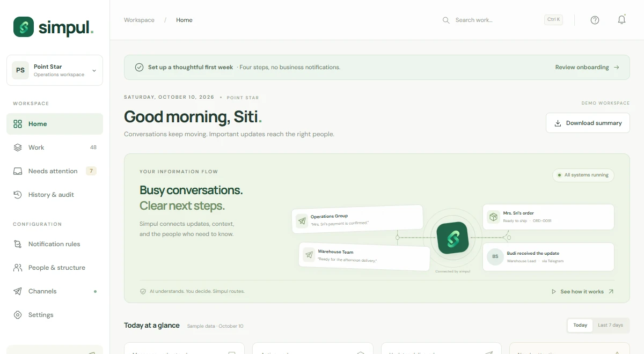Click the All systems running status badge
This screenshot has height=354, width=644.
583,175
